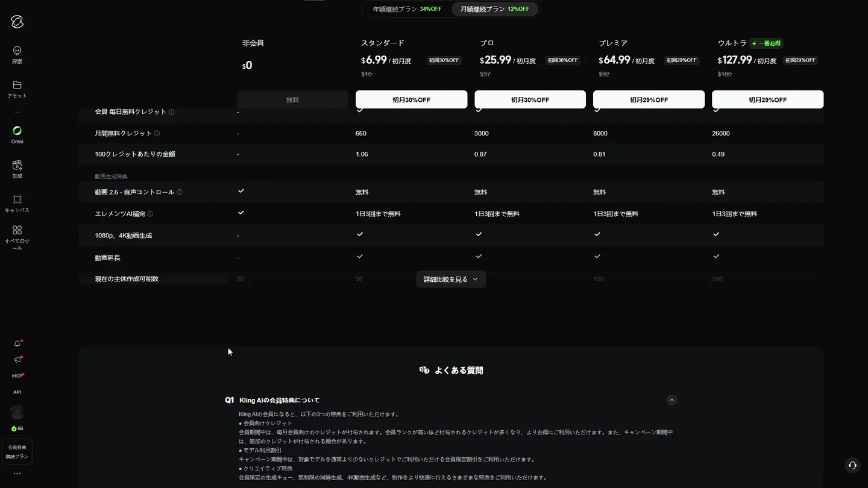Click the 0.49 per-100-credits value
The width and height of the screenshot is (868, 488).
click(719, 154)
